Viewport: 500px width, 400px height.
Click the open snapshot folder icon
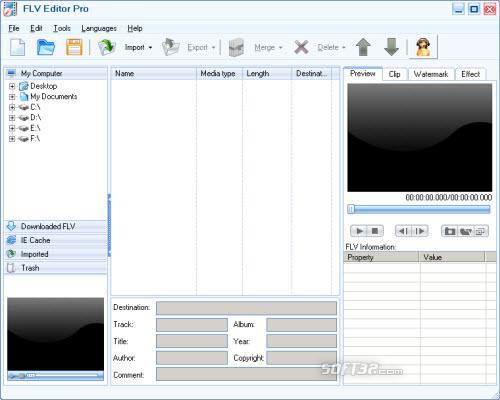point(465,231)
